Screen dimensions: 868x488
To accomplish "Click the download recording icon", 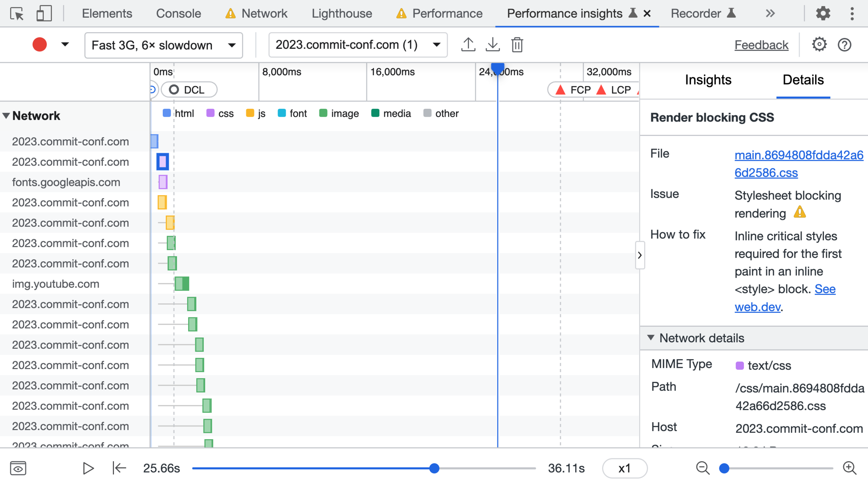I will pos(493,45).
